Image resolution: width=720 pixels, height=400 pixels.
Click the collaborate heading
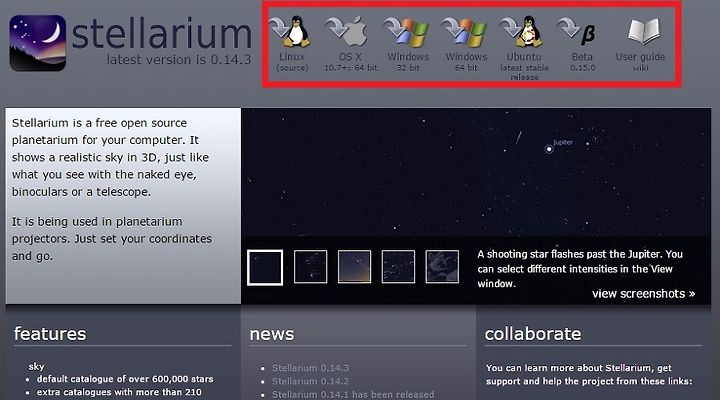click(533, 334)
